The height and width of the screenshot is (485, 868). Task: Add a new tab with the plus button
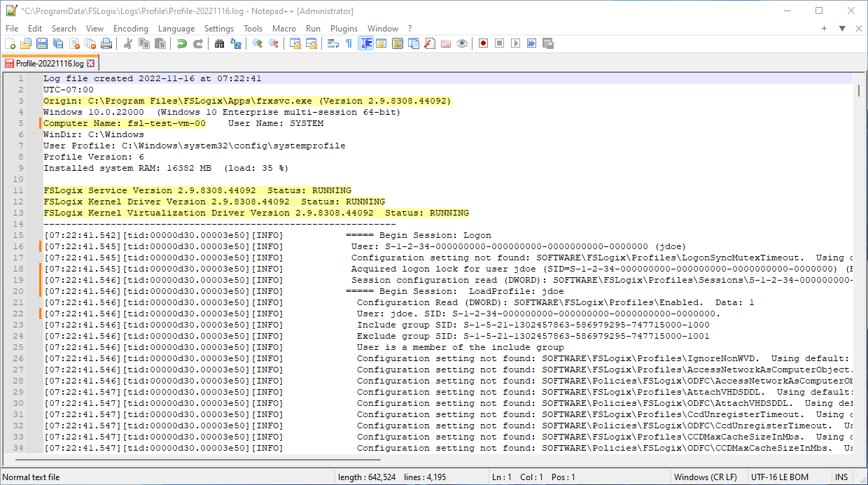[825, 29]
